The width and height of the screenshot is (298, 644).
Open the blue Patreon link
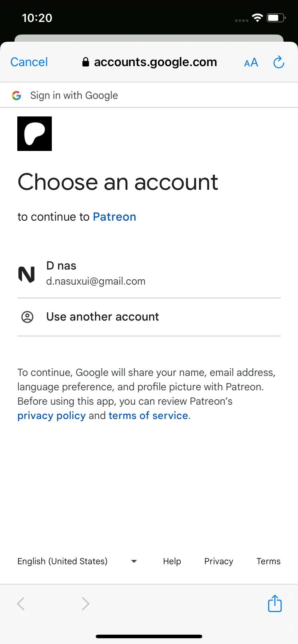coord(114,217)
